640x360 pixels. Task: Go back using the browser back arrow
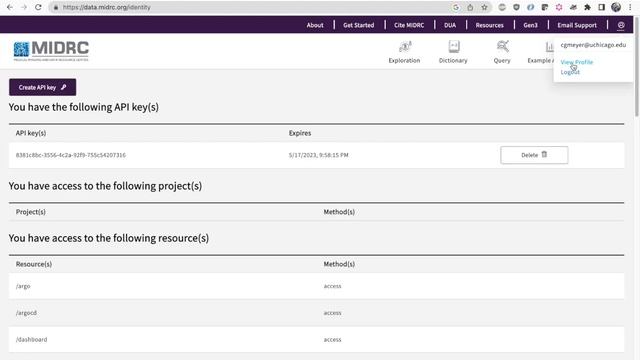[x=10, y=7]
